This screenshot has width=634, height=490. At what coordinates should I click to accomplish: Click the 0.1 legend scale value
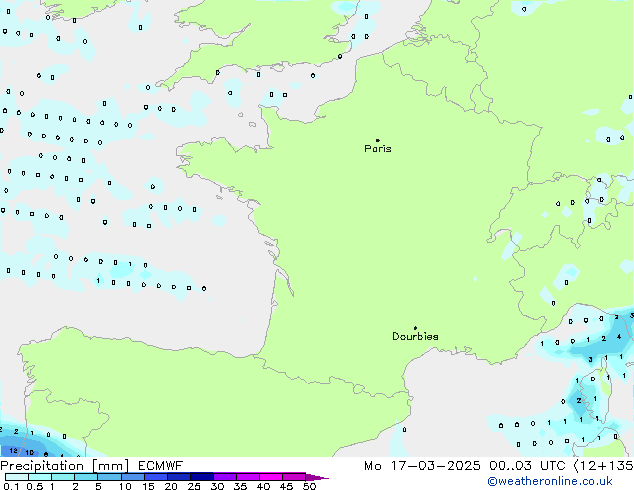click(x=11, y=486)
